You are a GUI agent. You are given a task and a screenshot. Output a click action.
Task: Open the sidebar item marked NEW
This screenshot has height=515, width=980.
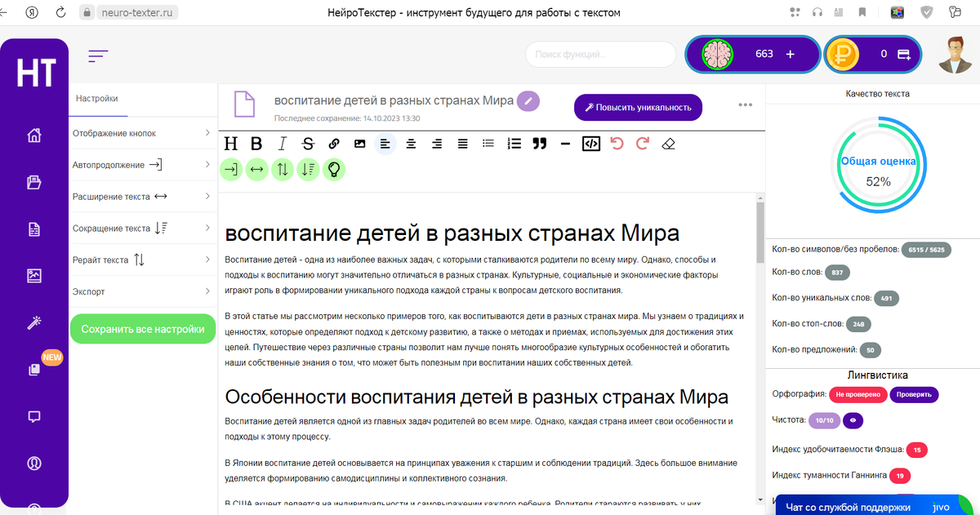pyautogui.click(x=34, y=369)
